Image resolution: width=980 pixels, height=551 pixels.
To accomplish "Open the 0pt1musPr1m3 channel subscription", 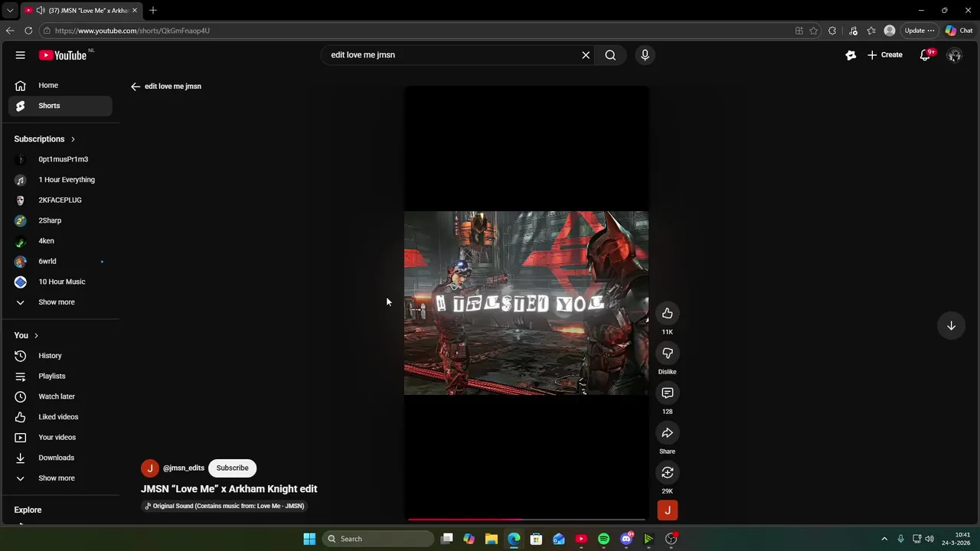I will click(x=60, y=159).
